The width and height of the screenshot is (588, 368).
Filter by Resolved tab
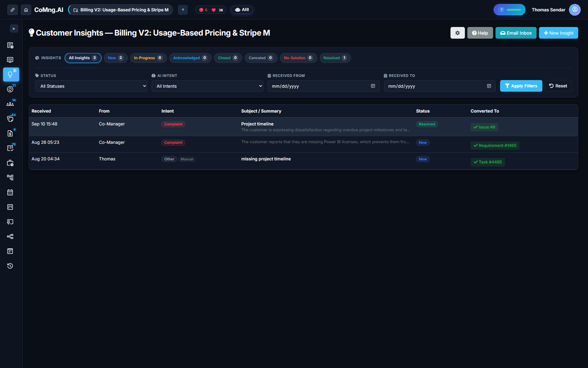pos(335,58)
